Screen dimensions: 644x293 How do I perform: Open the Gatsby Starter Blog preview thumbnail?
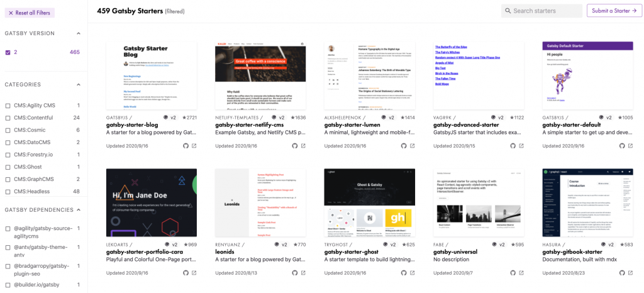pyautogui.click(x=151, y=75)
